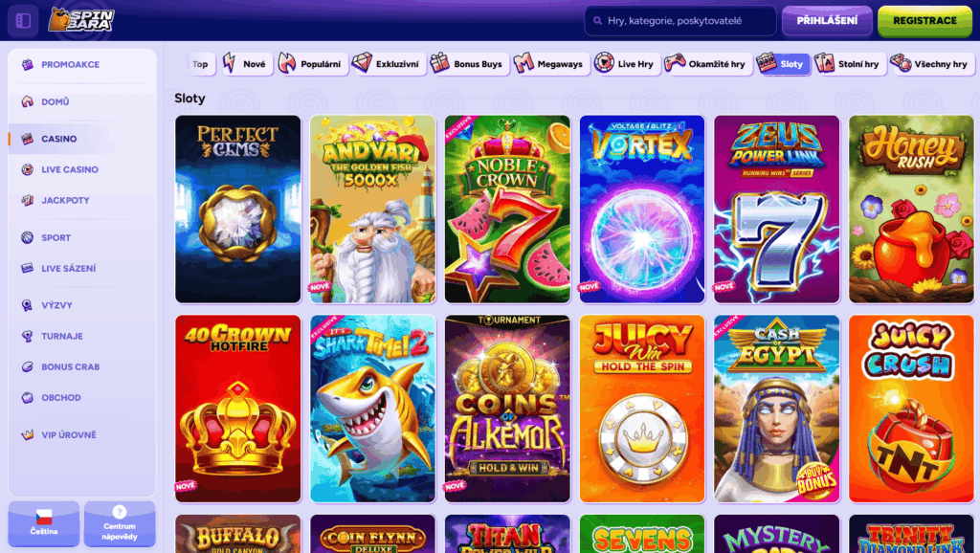Viewport: 980px width, 553px height.
Task: Open the Exkluzivní category tab
Action: [389, 64]
